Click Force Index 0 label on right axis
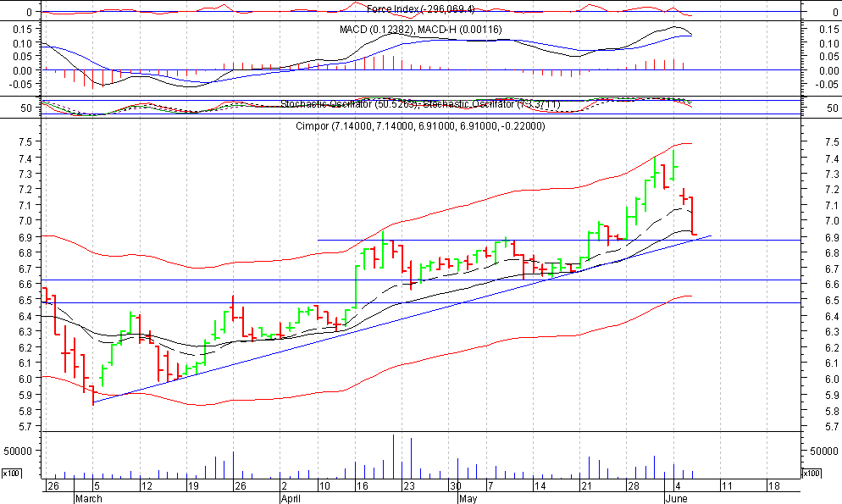 pyautogui.click(x=836, y=12)
